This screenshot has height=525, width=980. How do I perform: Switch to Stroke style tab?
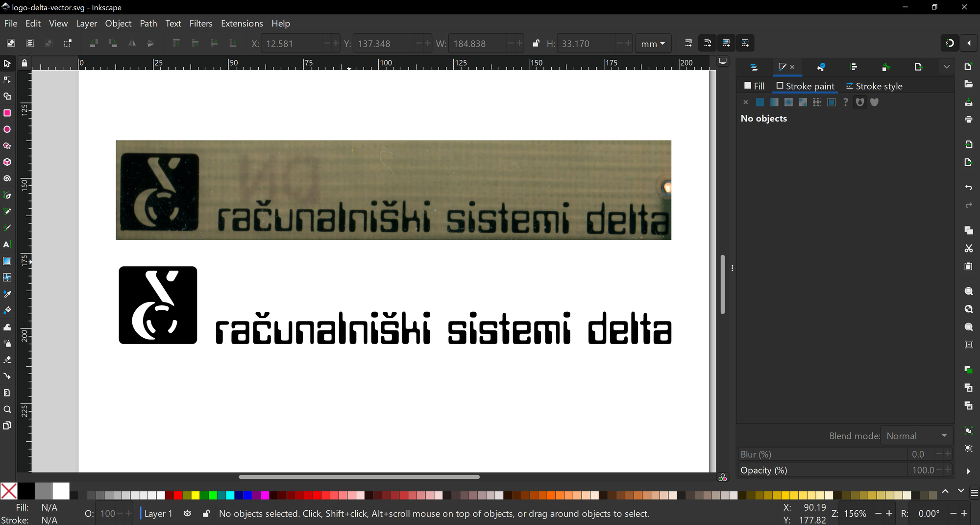874,86
